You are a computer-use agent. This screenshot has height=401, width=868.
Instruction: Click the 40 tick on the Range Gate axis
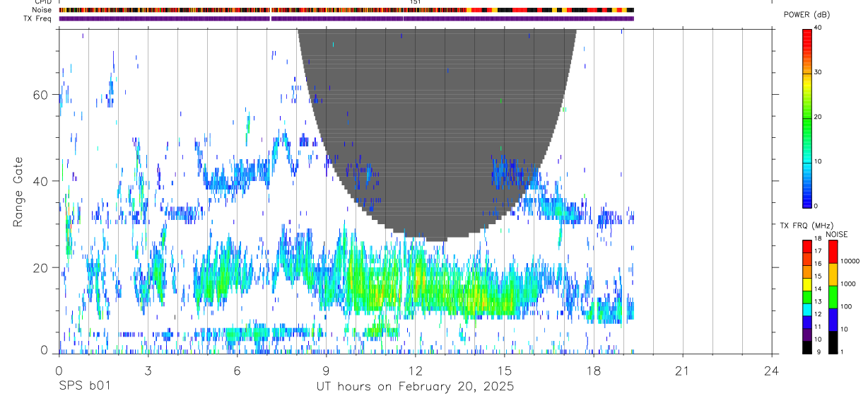pos(42,181)
